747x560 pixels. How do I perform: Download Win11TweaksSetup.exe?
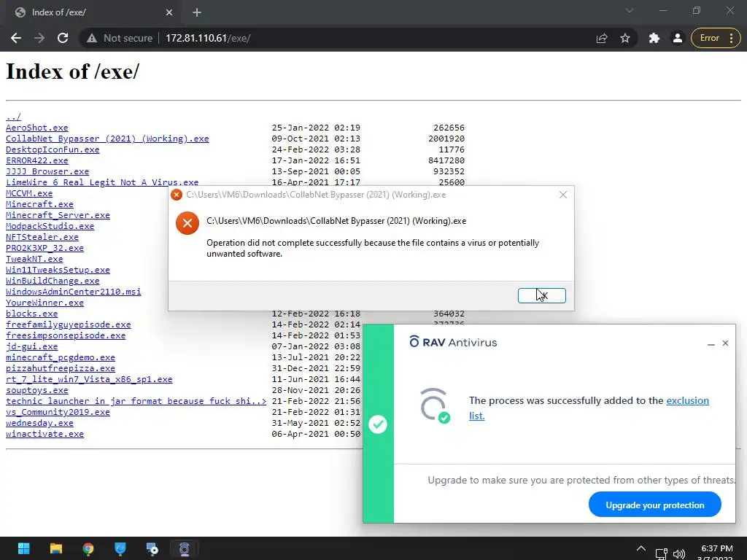pos(58,270)
